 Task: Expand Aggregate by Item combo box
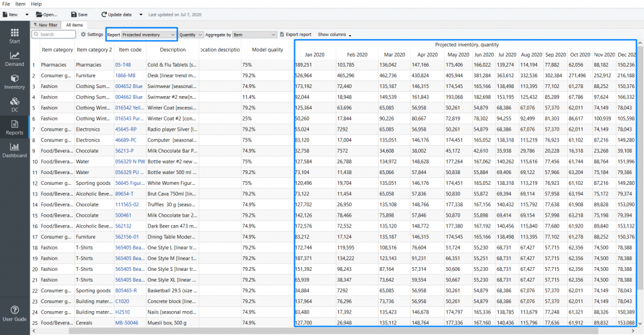(x=255, y=35)
